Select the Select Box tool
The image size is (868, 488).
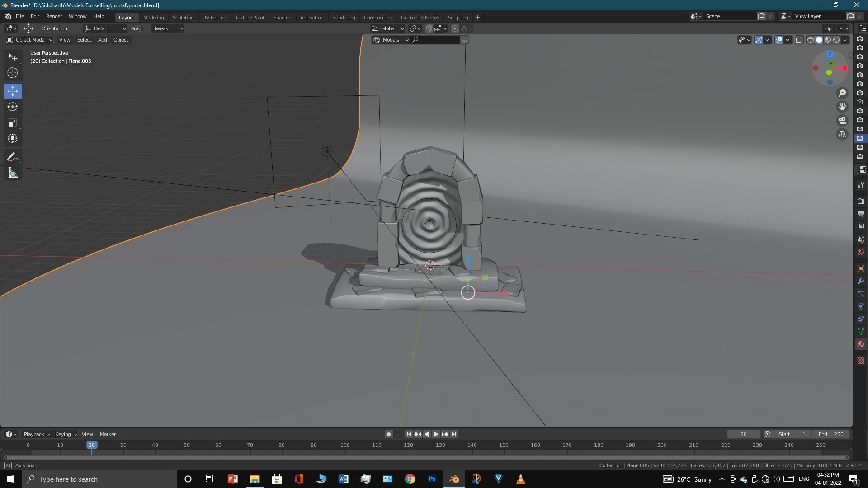click(x=13, y=57)
